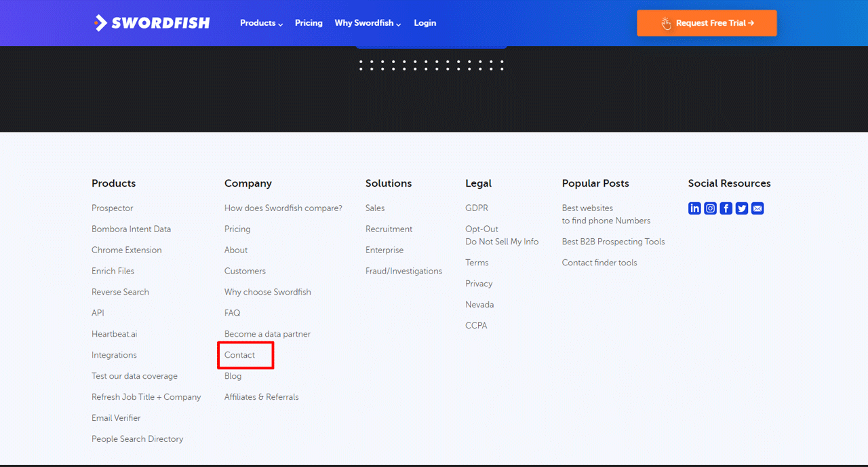Open Best B2B Prospecting Tools post
This screenshot has width=868, height=467.
click(613, 242)
